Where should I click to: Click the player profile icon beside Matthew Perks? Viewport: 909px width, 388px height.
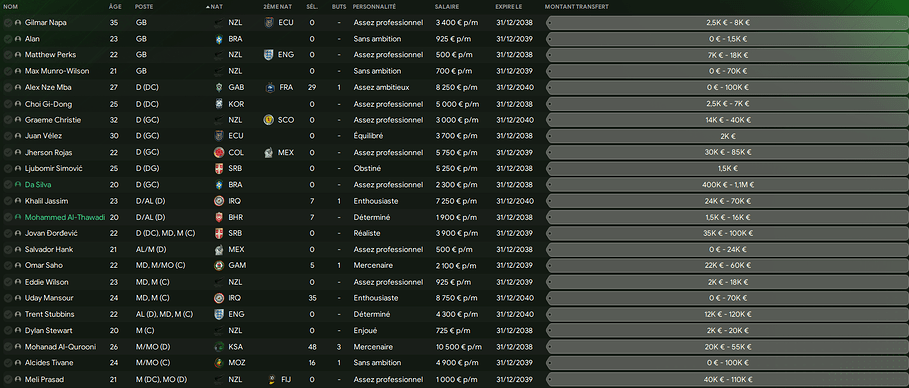(x=18, y=55)
